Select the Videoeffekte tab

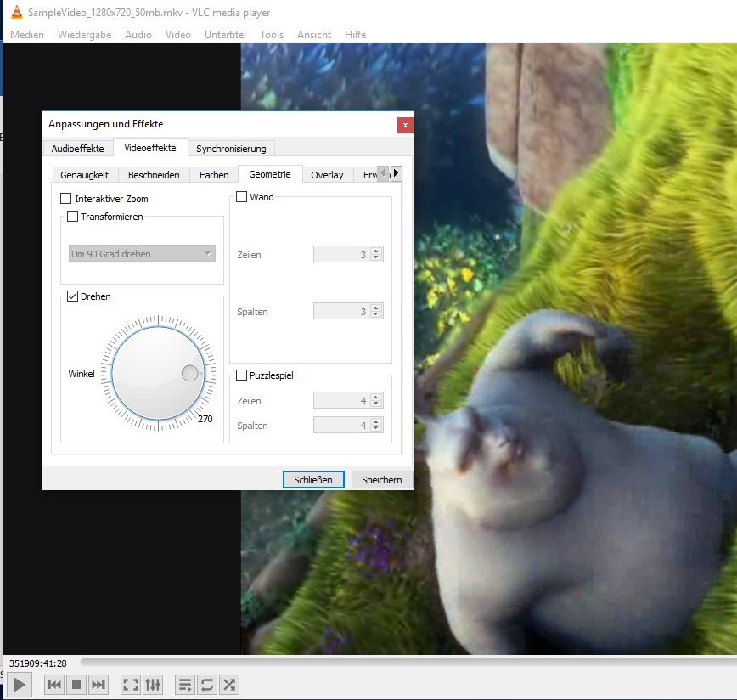pyautogui.click(x=150, y=148)
